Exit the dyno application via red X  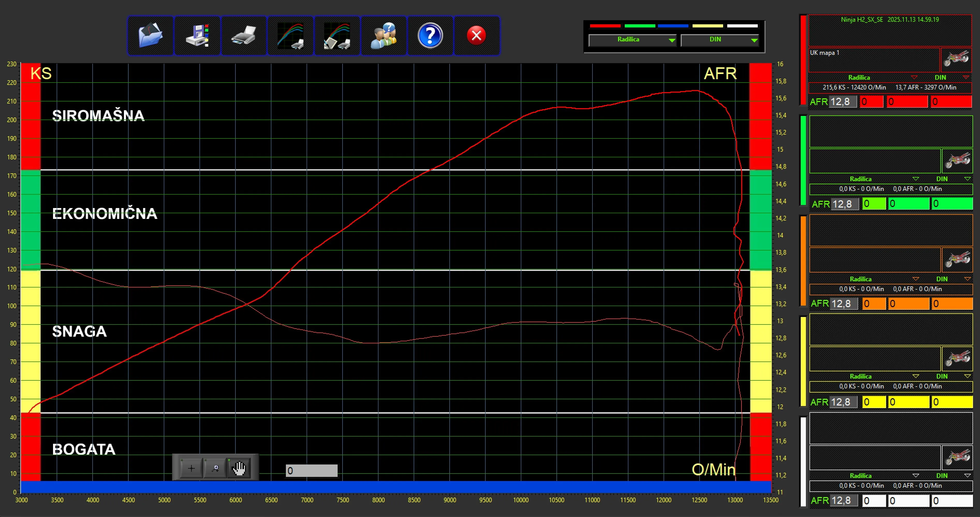pyautogui.click(x=477, y=35)
